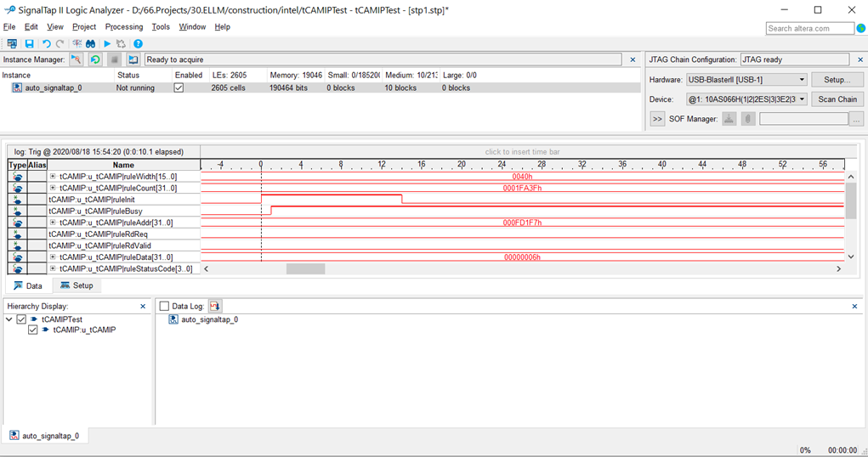Screen dimensions: 868x457
Task: Click the Setup... hardware button
Action: click(x=837, y=80)
